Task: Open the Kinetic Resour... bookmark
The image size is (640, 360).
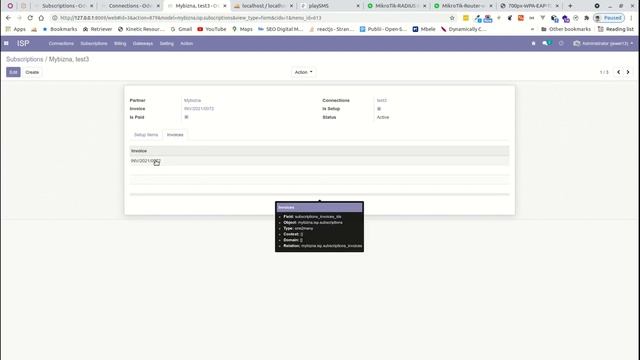Action: (x=141, y=29)
